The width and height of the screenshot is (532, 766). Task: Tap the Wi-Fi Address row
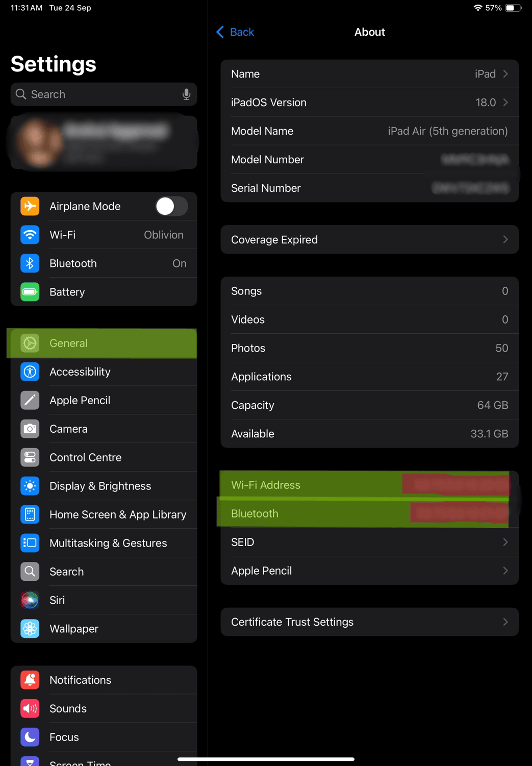pos(369,485)
